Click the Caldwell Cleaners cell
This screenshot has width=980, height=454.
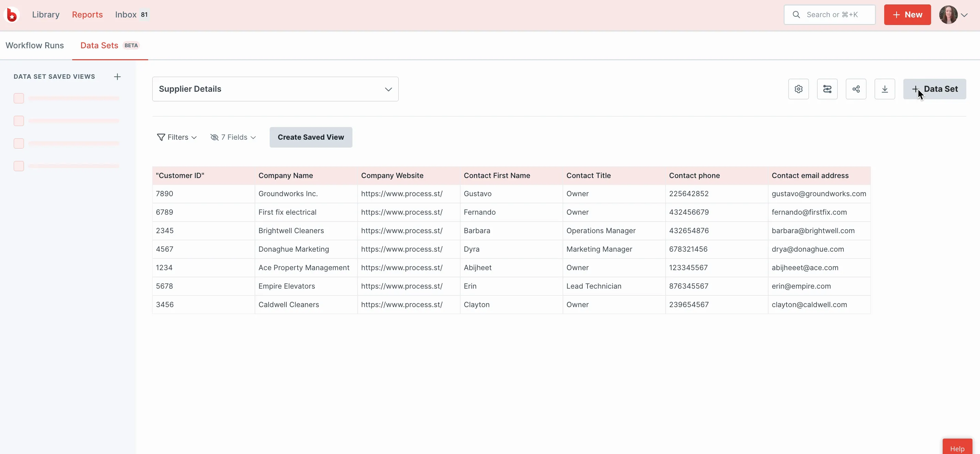[x=306, y=305]
